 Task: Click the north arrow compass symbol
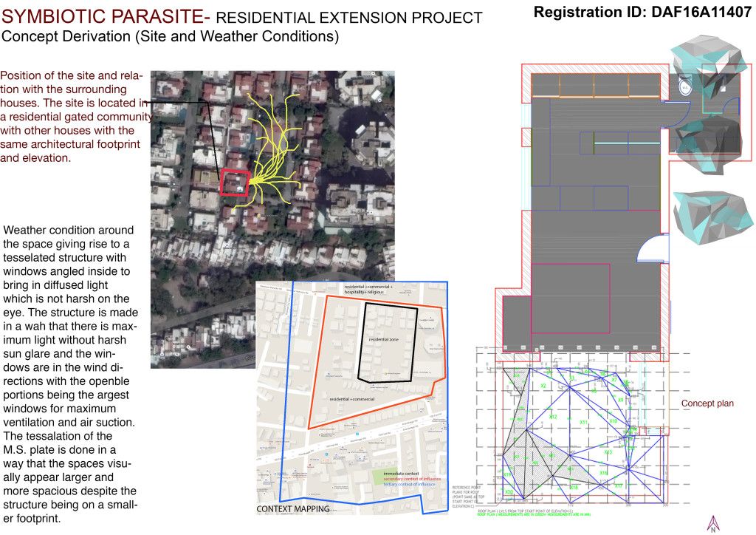(713, 523)
